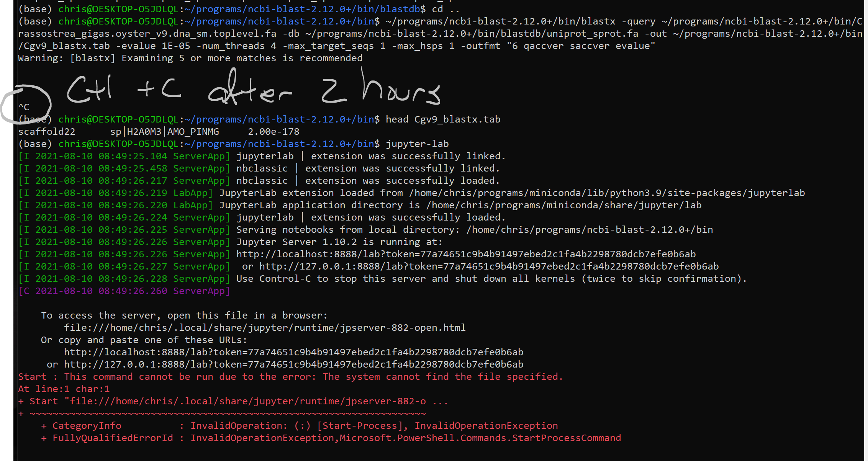Click the 'CategoryInfo' error line
The height and width of the screenshot is (461, 868).
tap(299, 426)
